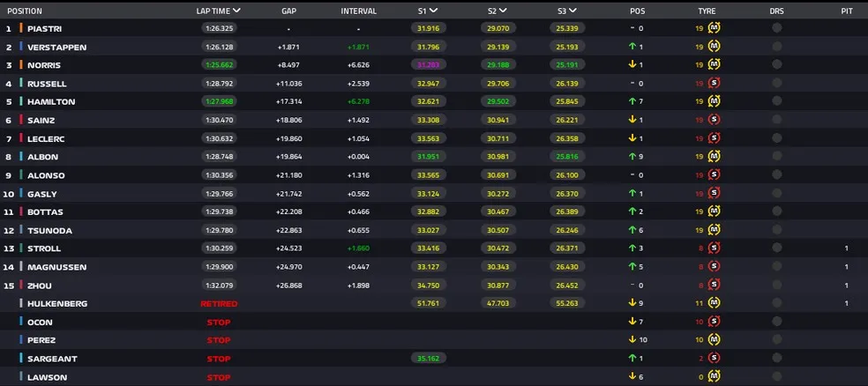The height and width of the screenshot is (386, 868).
Task: Click Sargeant's S1 time 35.162
Action: (429, 359)
